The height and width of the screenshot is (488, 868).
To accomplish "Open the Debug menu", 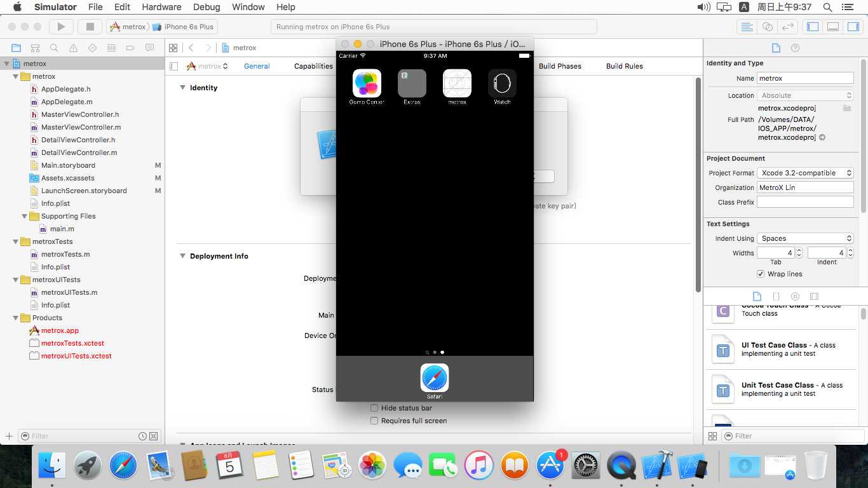I will (206, 7).
